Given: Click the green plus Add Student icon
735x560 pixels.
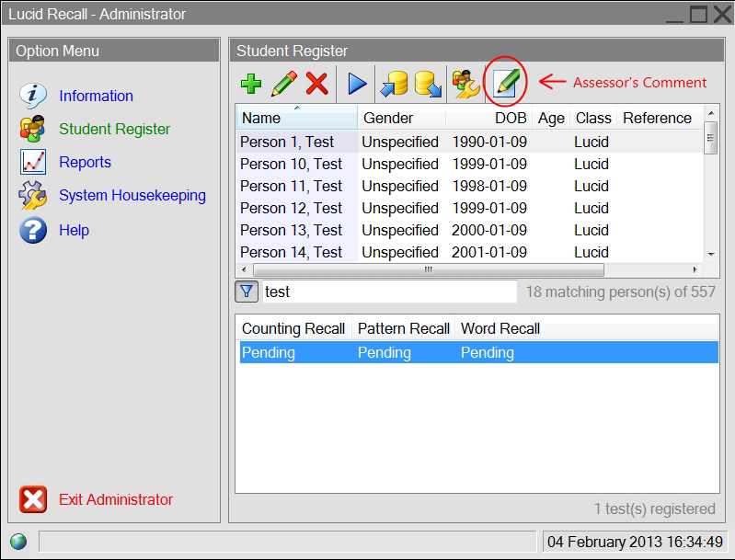Looking at the screenshot, I should click(251, 84).
